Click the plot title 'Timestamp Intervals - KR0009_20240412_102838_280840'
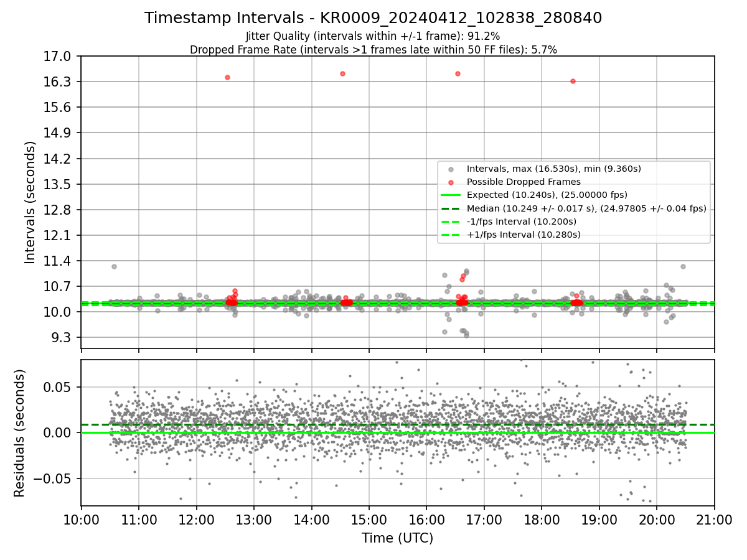Screen dimensions: 747x560 pos(373,18)
